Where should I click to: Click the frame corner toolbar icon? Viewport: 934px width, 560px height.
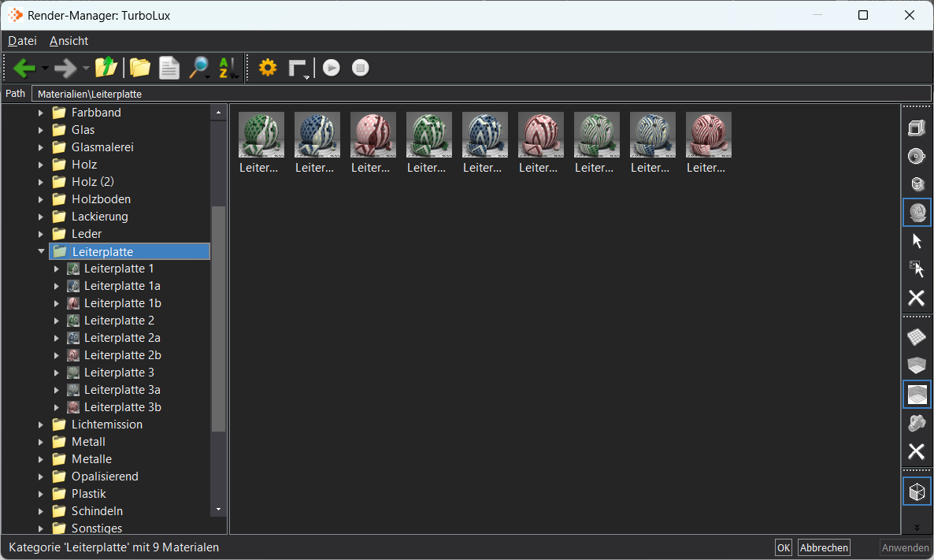(x=298, y=68)
